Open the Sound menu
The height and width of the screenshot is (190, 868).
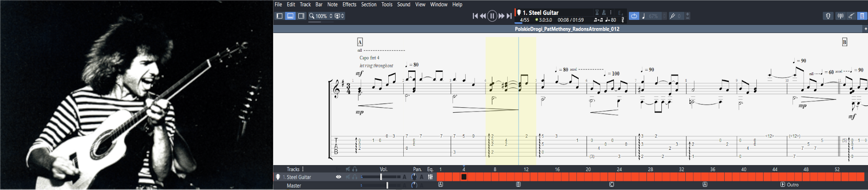(x=404, y=5)
